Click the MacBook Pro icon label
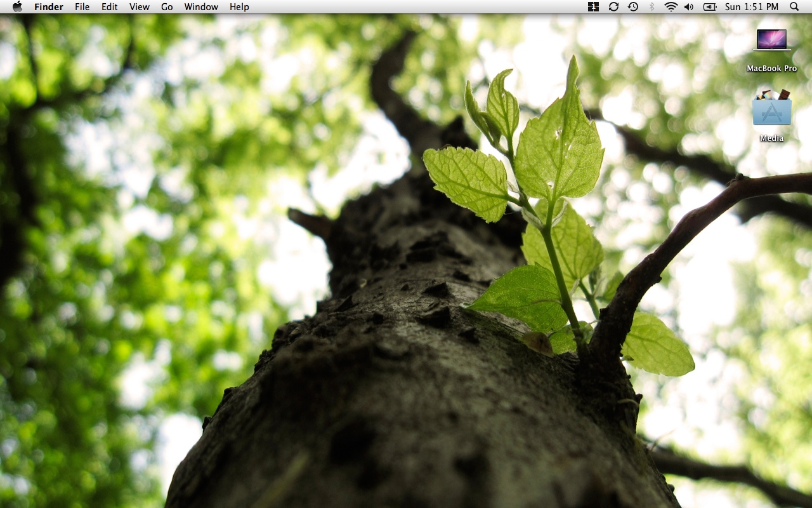 tap(772, 69)
